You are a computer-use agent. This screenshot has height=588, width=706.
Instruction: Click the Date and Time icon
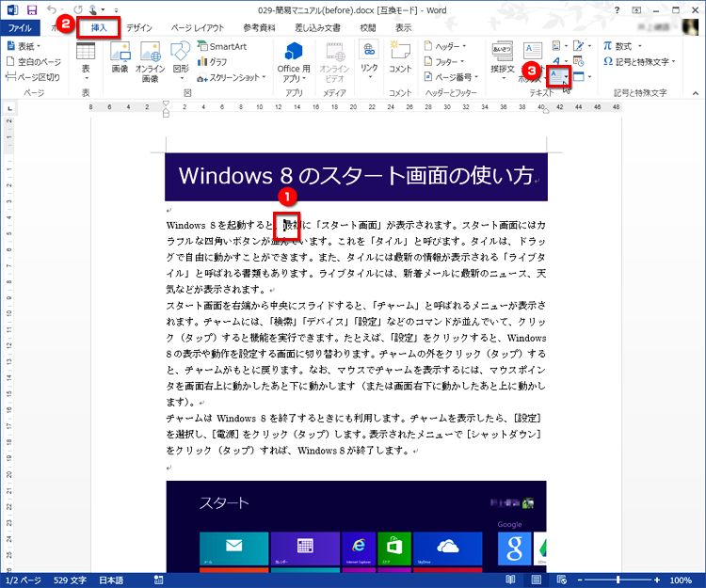(579, 61)
